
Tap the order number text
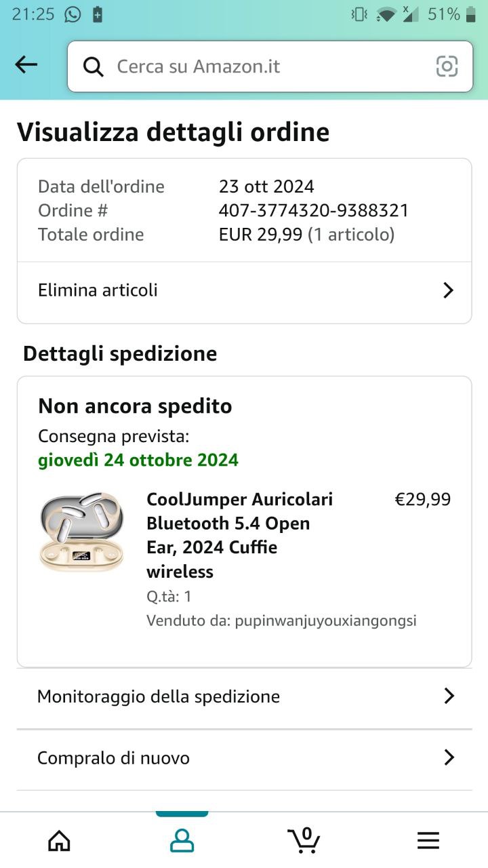[313, 210]
